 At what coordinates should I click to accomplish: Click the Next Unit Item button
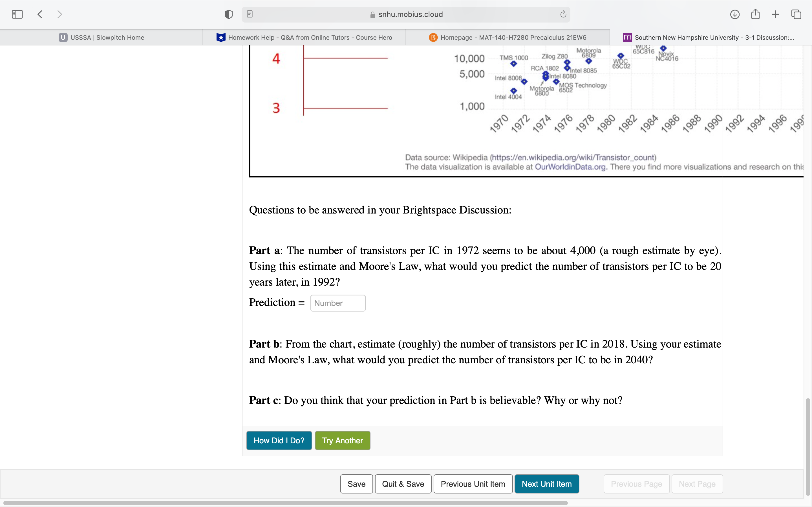(x=547, y=484)
